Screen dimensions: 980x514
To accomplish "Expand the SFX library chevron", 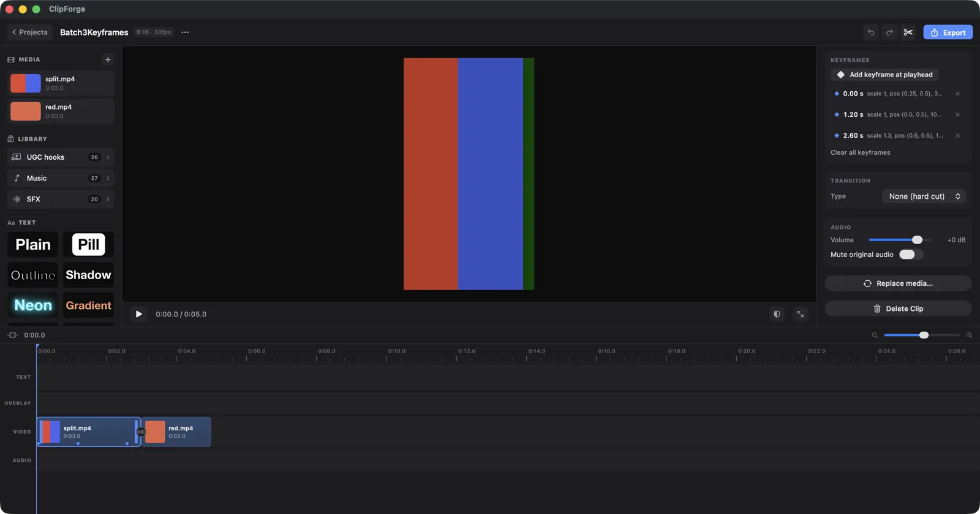I will (108, 199).
